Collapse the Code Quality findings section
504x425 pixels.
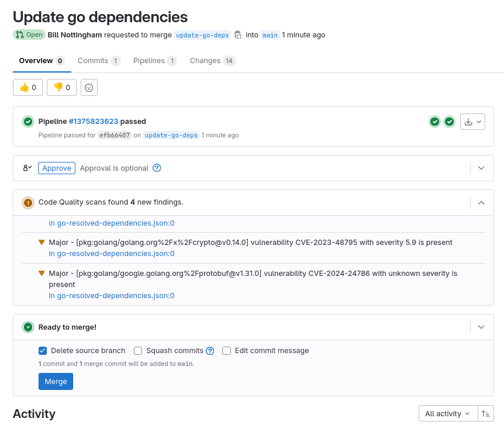tap(481, 202)
